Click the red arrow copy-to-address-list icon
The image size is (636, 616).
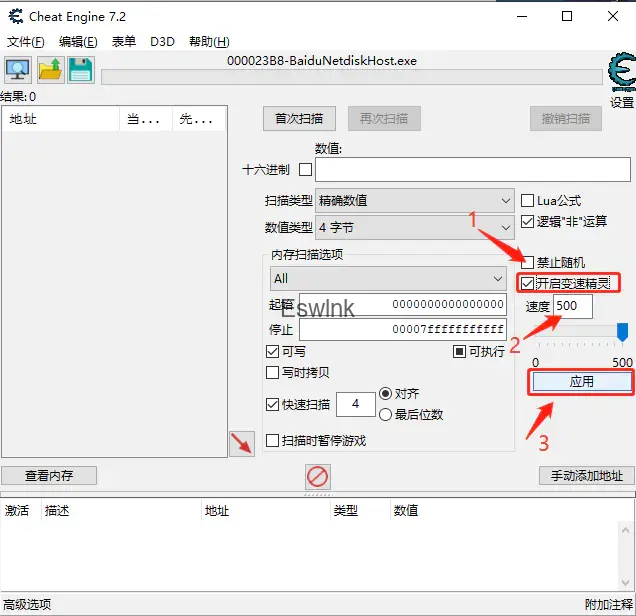(241, 444)
